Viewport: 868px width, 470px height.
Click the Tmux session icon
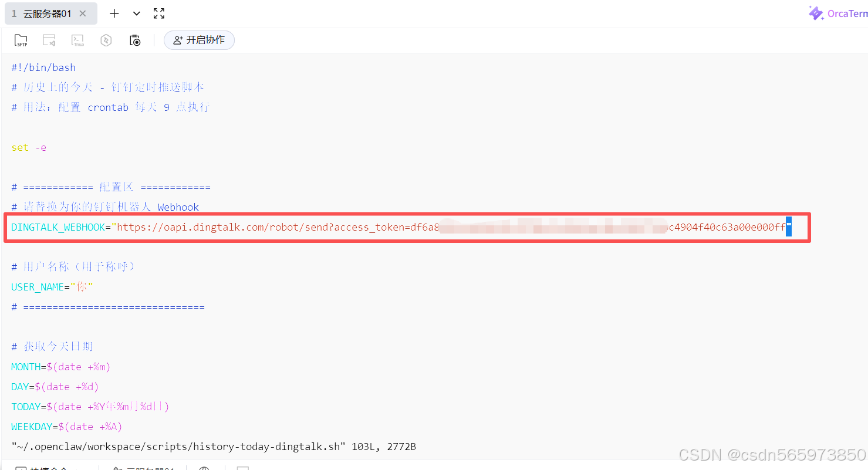point(77,40)
